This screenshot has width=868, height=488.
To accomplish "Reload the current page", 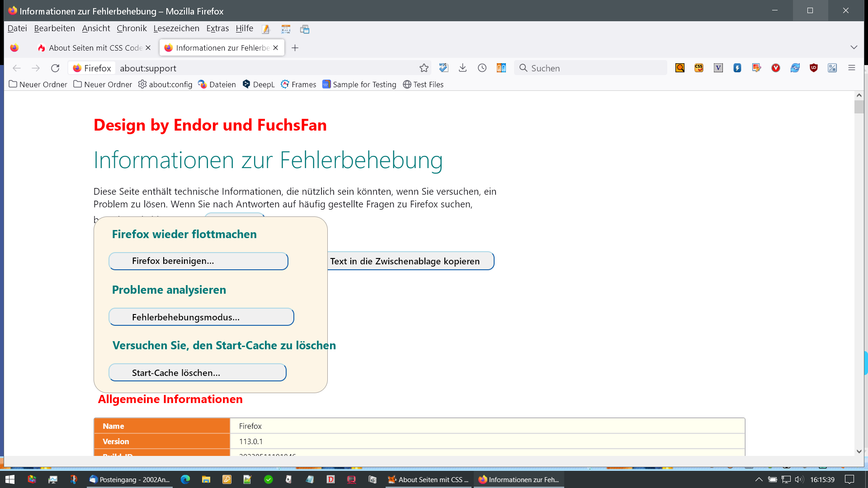I will (55, 68).
